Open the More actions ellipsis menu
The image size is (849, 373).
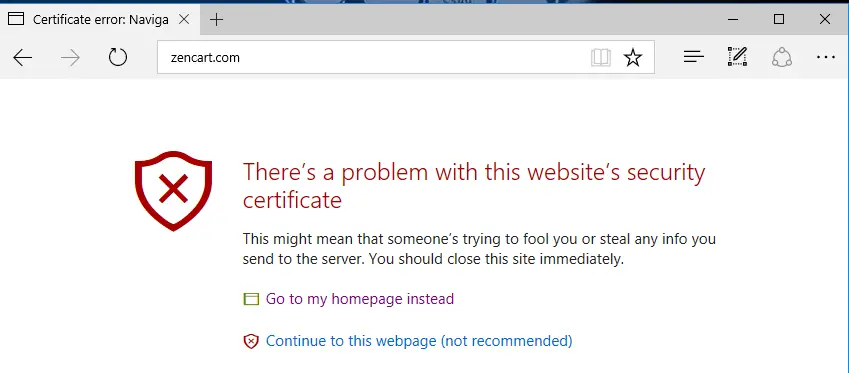coord(826,57)
